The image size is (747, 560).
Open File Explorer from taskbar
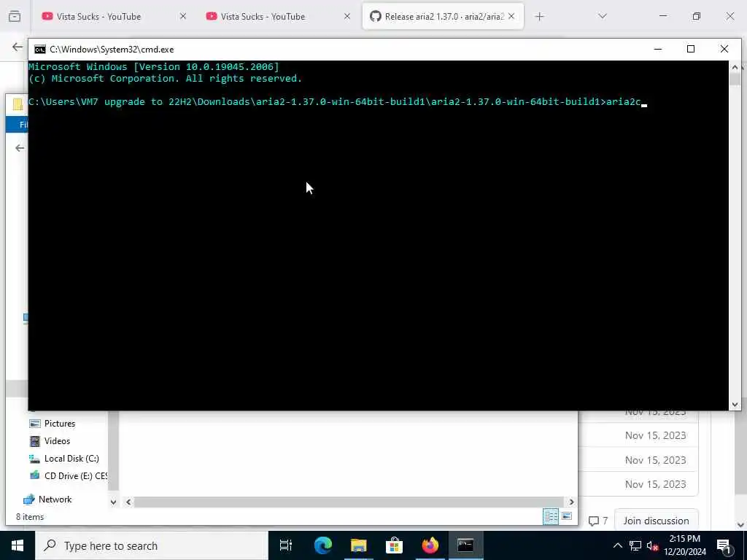point(358,545)
